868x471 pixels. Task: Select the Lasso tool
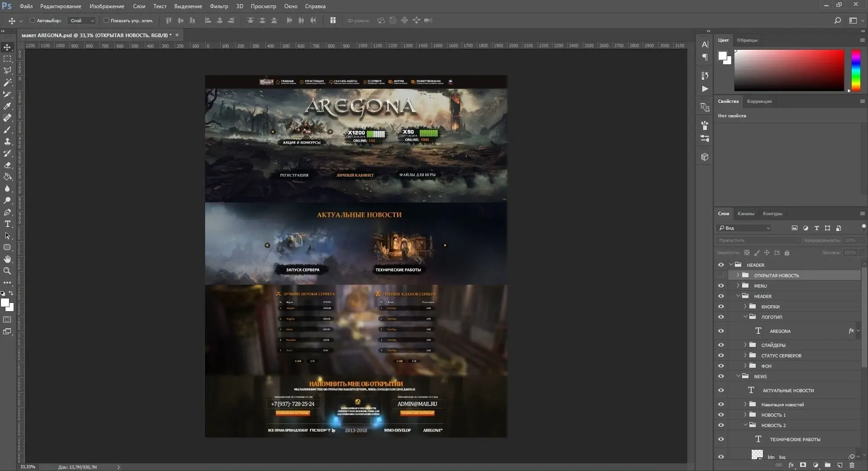7,71
